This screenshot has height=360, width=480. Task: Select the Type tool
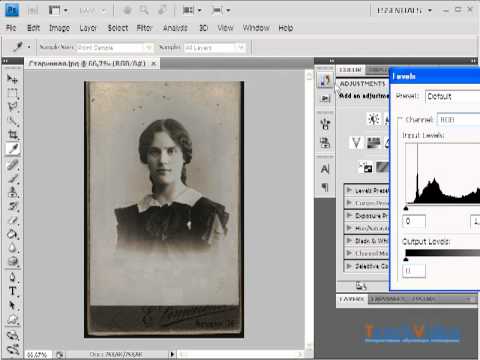point(12,291)
